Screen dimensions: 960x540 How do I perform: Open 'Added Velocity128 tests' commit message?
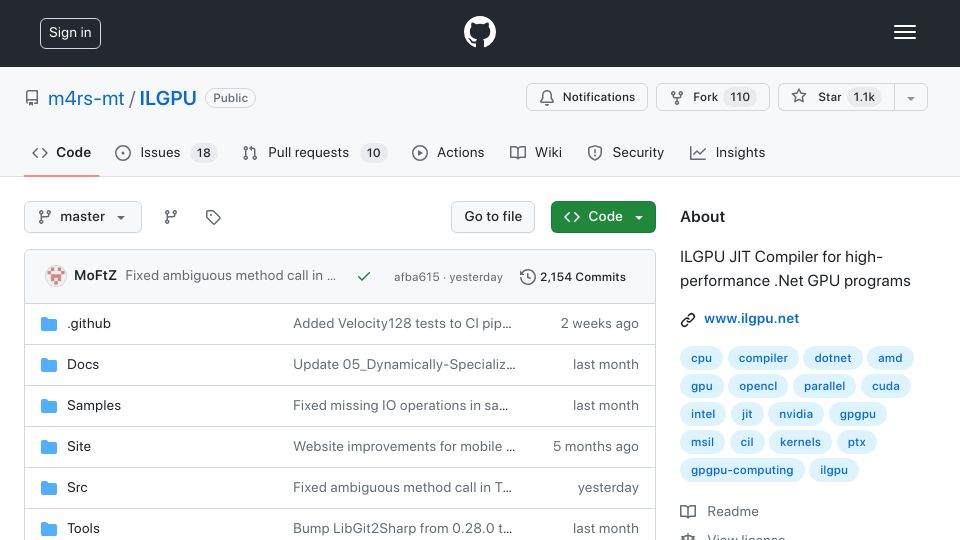pyautogui.click(x=402, y=323)
